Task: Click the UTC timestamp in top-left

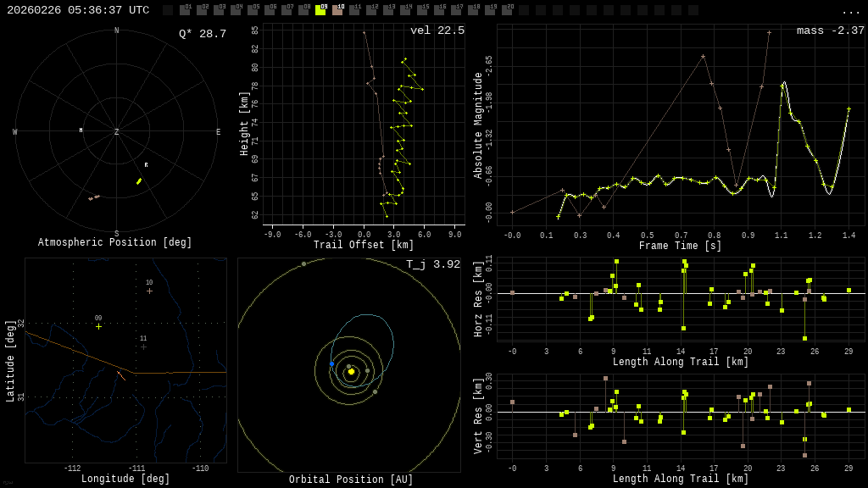Action: coord(78,10)
